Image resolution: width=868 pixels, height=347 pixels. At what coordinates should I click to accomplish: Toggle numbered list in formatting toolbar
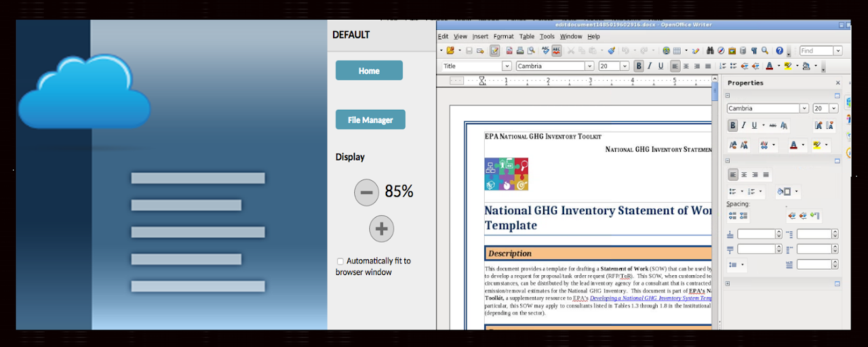(723, 66)
